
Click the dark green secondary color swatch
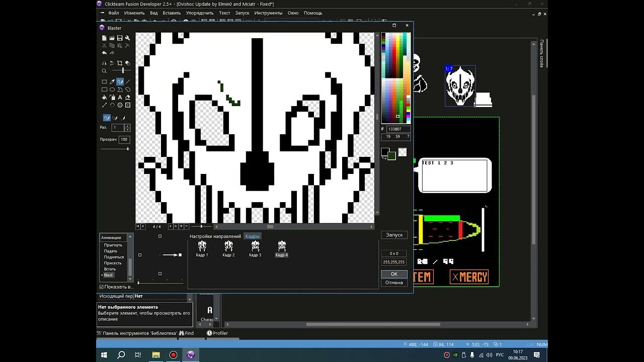[391, 155]
